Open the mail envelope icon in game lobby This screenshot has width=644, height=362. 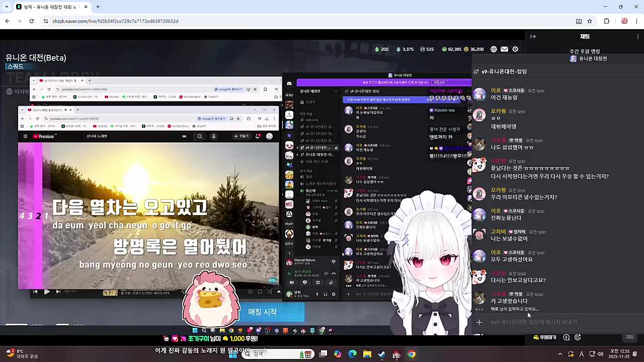pos(505,49)
